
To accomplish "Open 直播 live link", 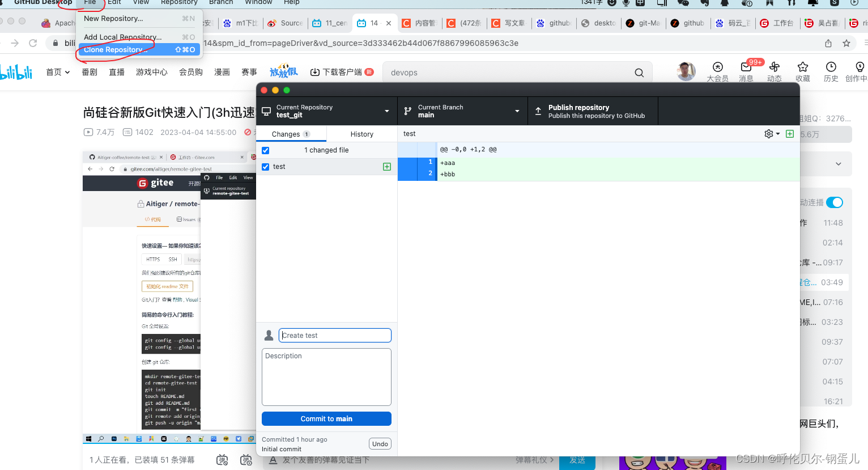I will pos(117,72).
